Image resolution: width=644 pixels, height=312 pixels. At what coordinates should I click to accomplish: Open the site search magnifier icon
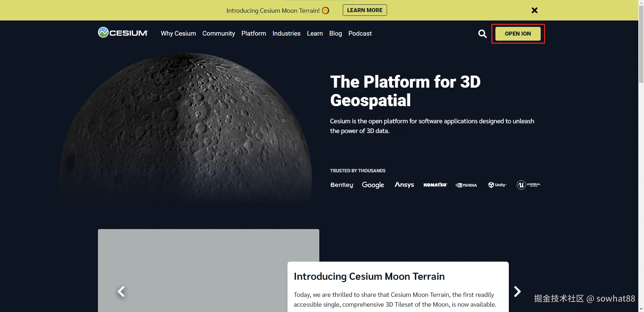(x=482, y=34)
